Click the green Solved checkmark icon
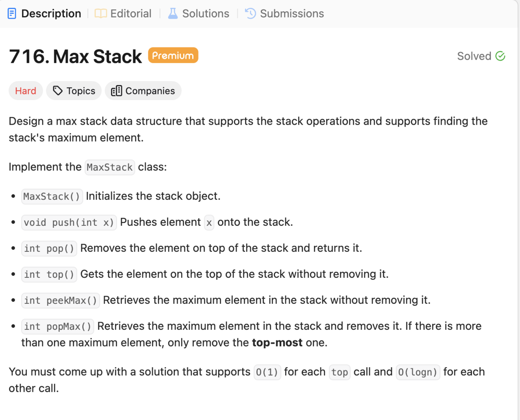 (x=500, y=56)
